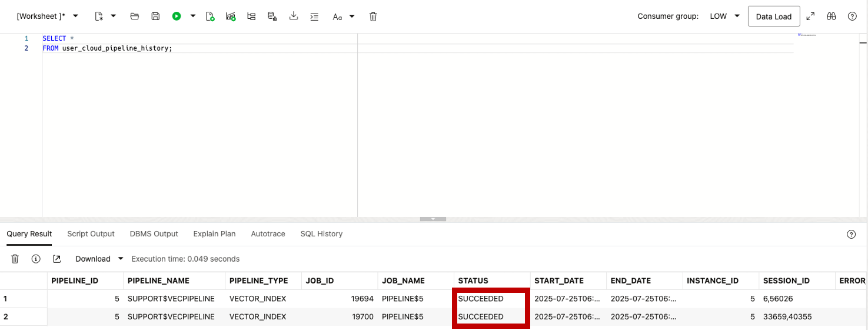The height and width of the screenshot is (330, 868).
Task: Select row 1 SUPPORT$VECPIPELINE cell
Action: pos(174,299)
